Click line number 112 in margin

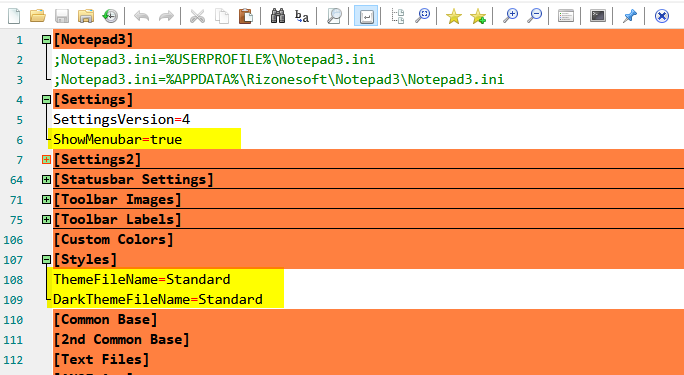[13, 360]
